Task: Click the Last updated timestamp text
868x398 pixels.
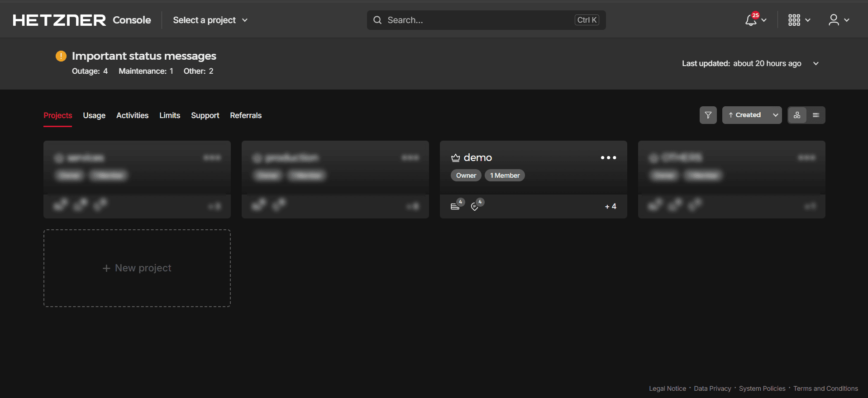Action: (x=742, y=63)
